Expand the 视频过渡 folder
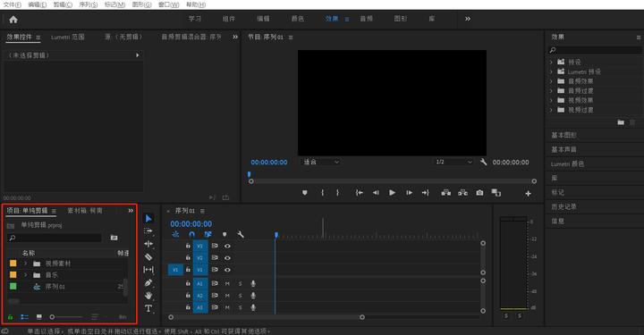644x335 pixels. (x=551, y=110)
